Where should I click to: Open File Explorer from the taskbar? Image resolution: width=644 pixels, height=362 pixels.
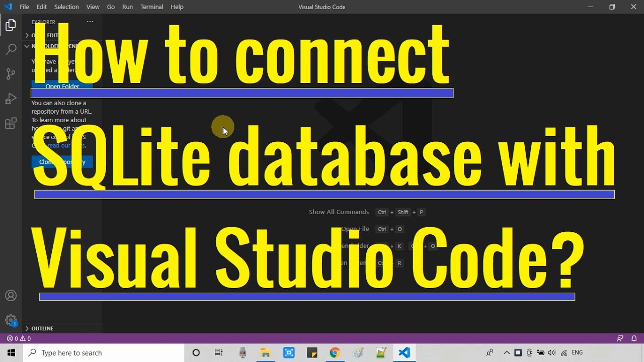(265, 353)
